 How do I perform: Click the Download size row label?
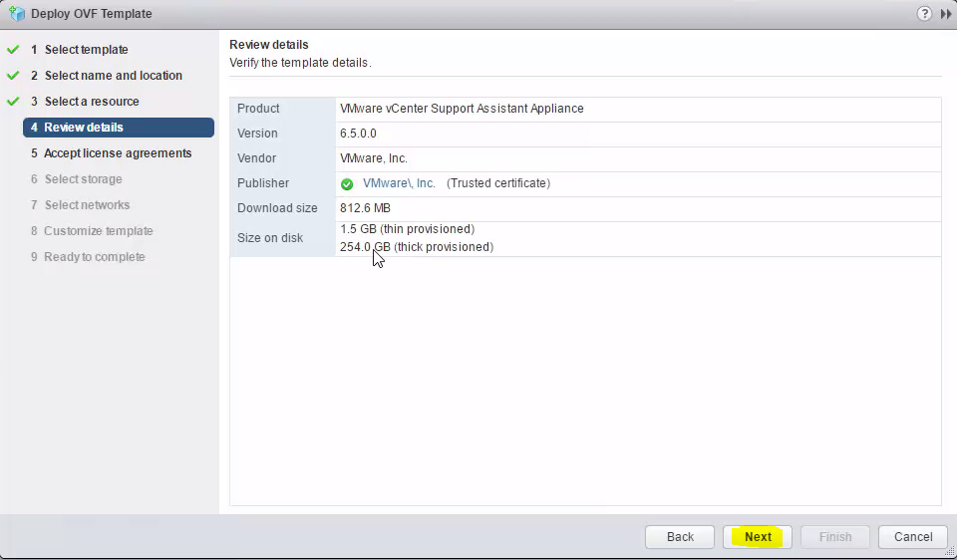pyautogui.click(x=278, y=208)
